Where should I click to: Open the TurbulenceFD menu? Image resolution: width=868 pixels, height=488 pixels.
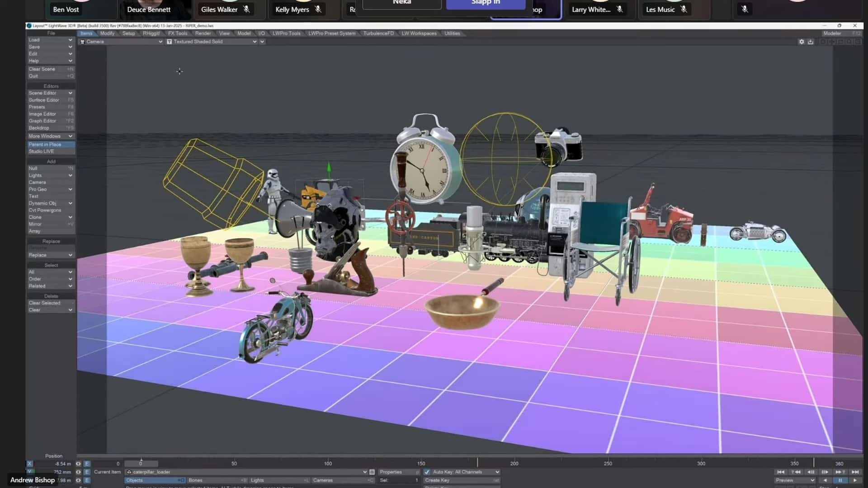pyautogui.click(x=377, y=33)
